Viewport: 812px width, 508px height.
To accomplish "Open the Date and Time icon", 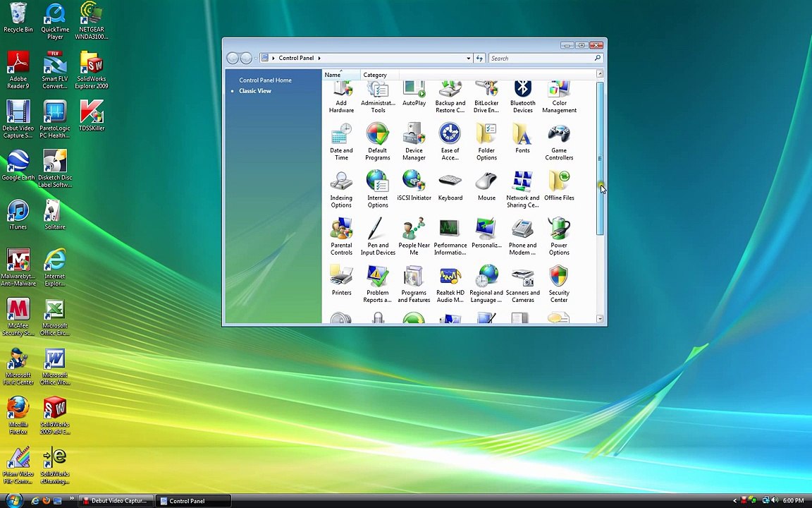I will pyautogui.click(x=341, y=141).
